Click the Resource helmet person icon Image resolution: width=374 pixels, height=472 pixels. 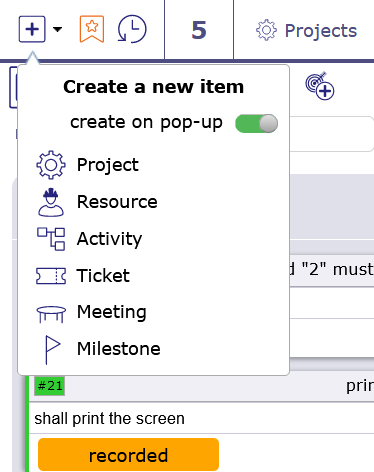[x=51, y=202]
